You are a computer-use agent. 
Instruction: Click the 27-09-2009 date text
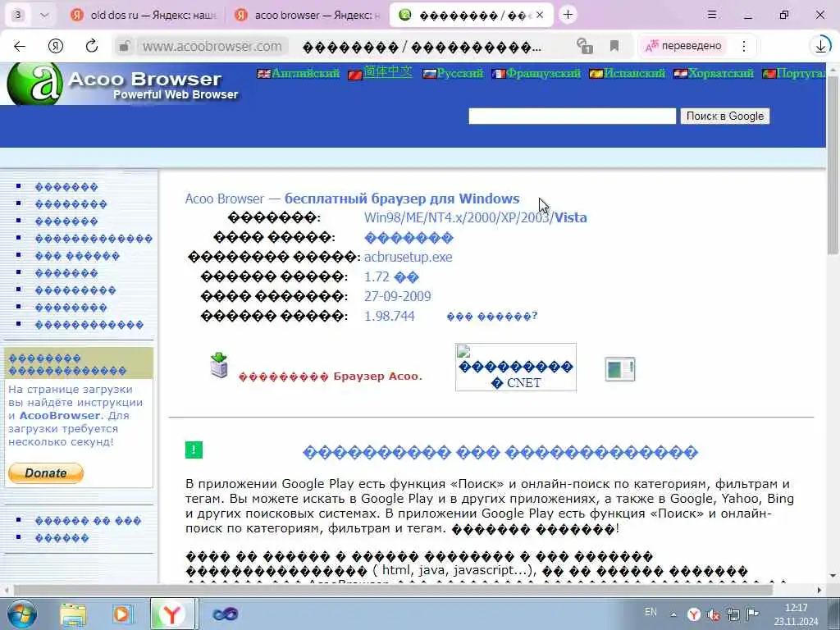click(x=398, y=296)
